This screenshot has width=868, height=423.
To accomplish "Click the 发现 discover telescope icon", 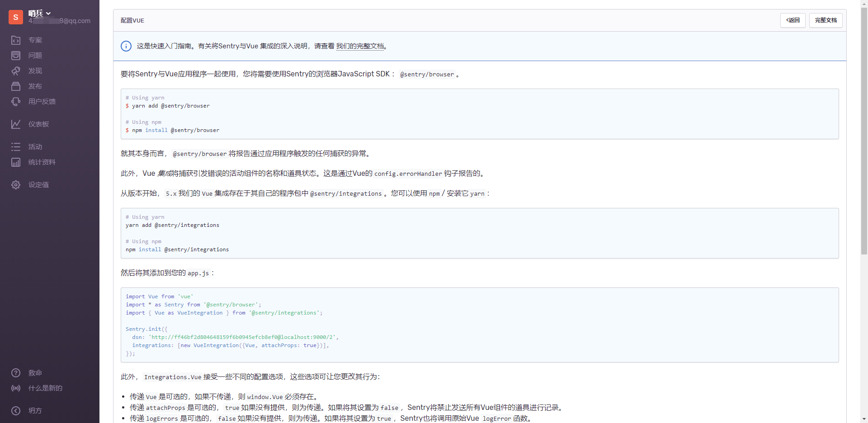I will point(16,71).
